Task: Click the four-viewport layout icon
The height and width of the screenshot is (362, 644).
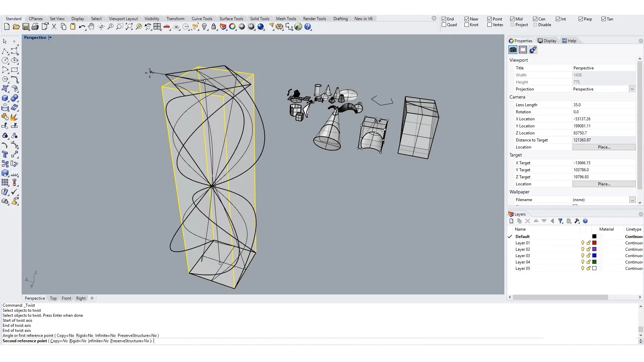Action: [157, 27]
